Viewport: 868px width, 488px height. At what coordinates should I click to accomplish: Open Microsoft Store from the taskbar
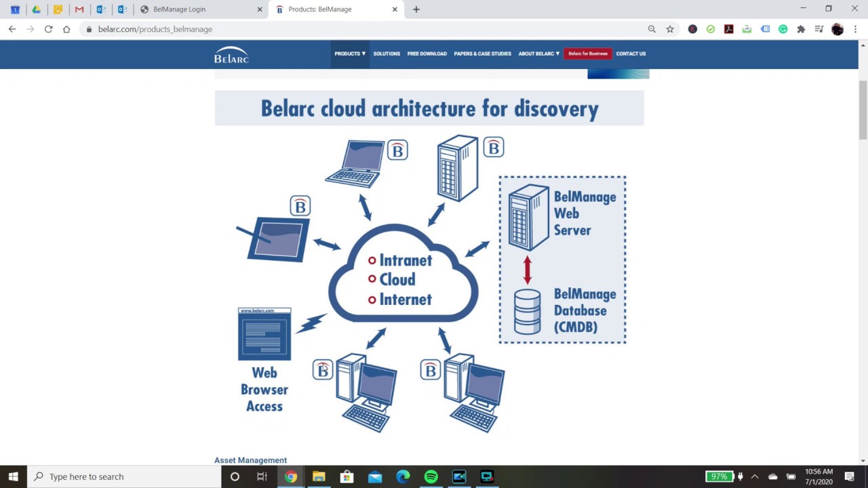(347, 476)
